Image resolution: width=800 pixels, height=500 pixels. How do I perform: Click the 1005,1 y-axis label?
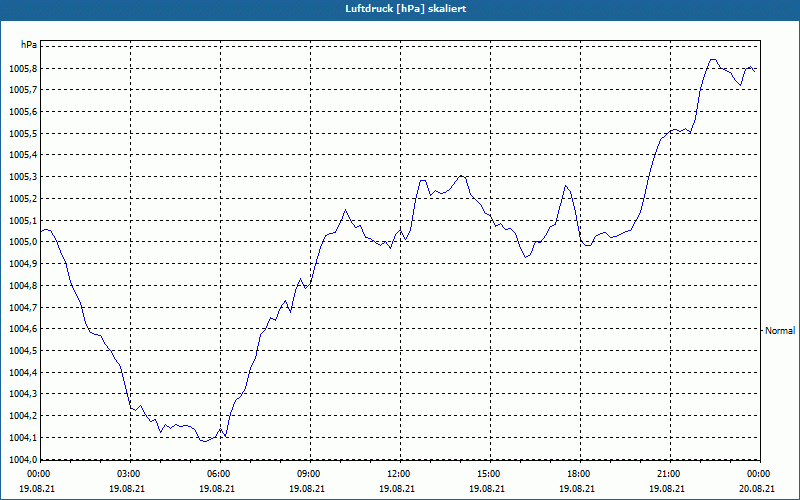pos(23,220)
